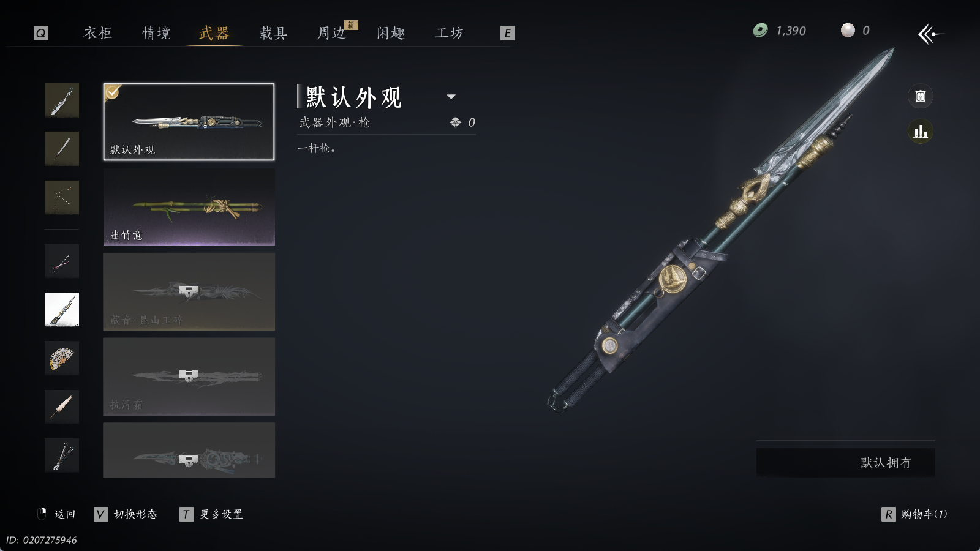The height and width of the screenshot is (551, 980).
Task: Toggle the equipped checkmark on 默认外观
Action: [113, 92]
